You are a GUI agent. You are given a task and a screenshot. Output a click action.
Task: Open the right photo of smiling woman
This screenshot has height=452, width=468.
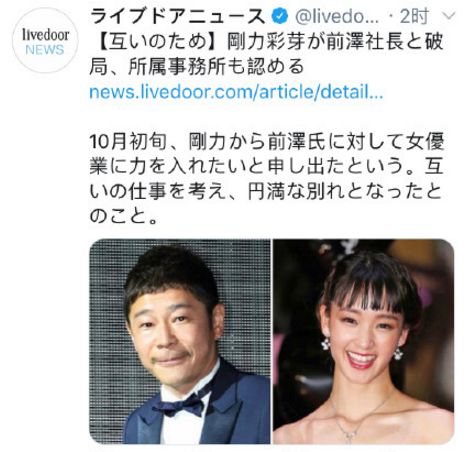(363, 341)
